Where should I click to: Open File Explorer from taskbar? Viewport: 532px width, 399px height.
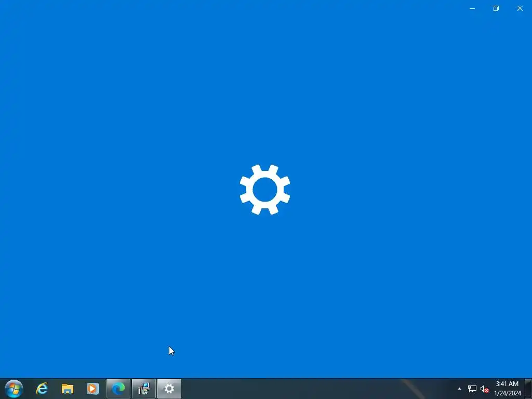point(68,389)
